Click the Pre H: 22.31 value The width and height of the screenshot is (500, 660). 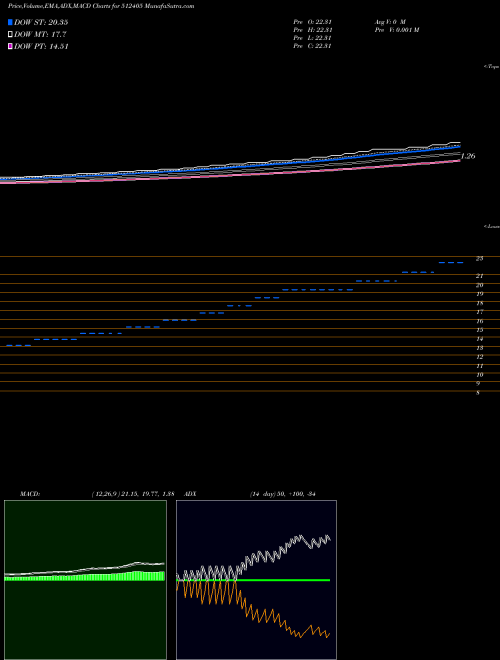313,30
